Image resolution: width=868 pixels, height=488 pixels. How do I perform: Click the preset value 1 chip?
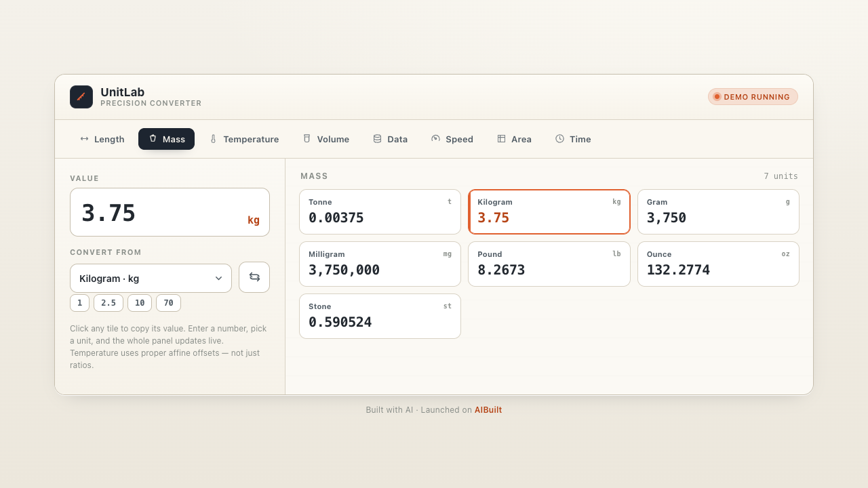pos(79,303)
